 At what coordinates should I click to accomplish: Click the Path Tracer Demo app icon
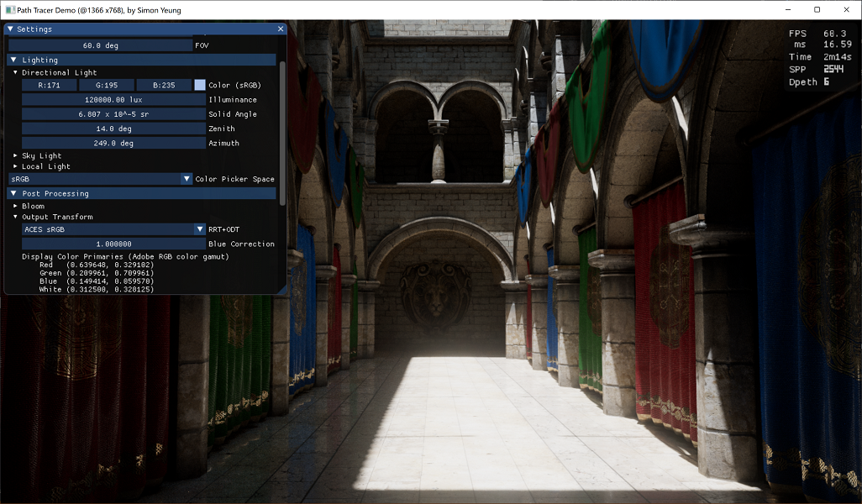(x=10, y=10)
